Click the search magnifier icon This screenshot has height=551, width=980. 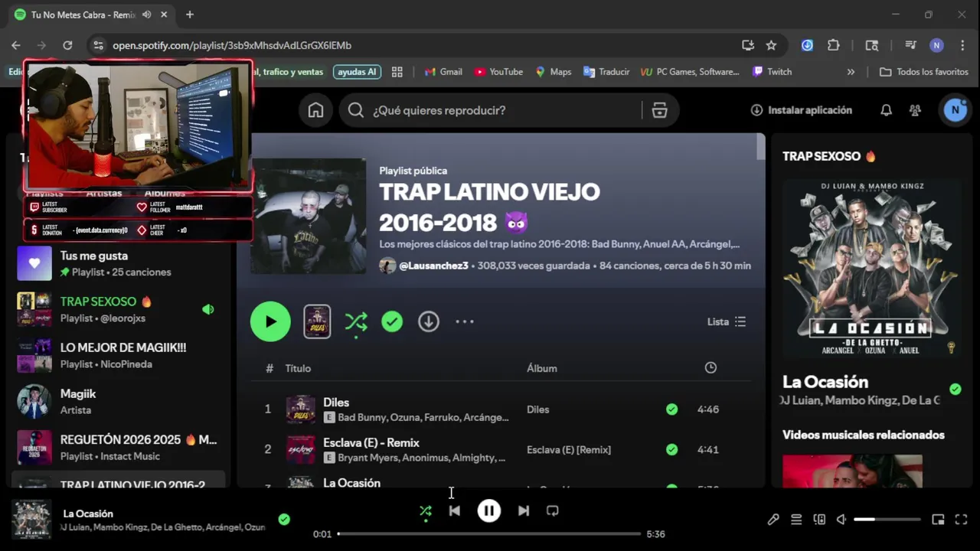(355, 110)
